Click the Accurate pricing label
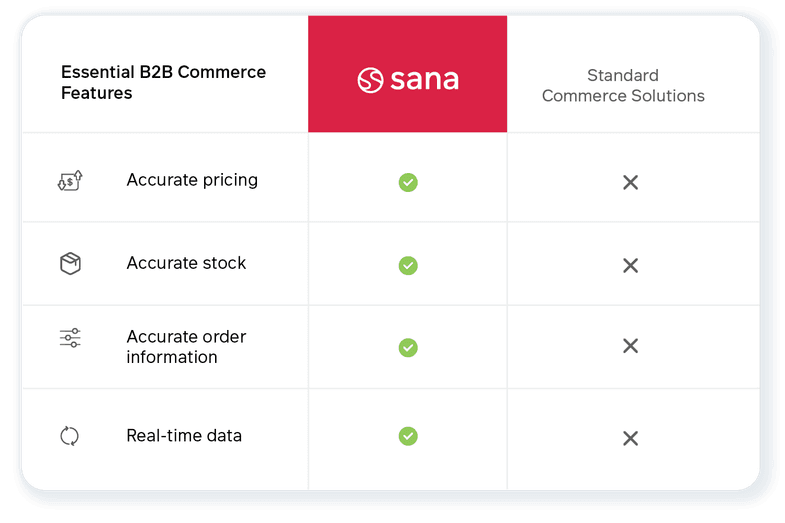785x523 pixels. [192, 180]
